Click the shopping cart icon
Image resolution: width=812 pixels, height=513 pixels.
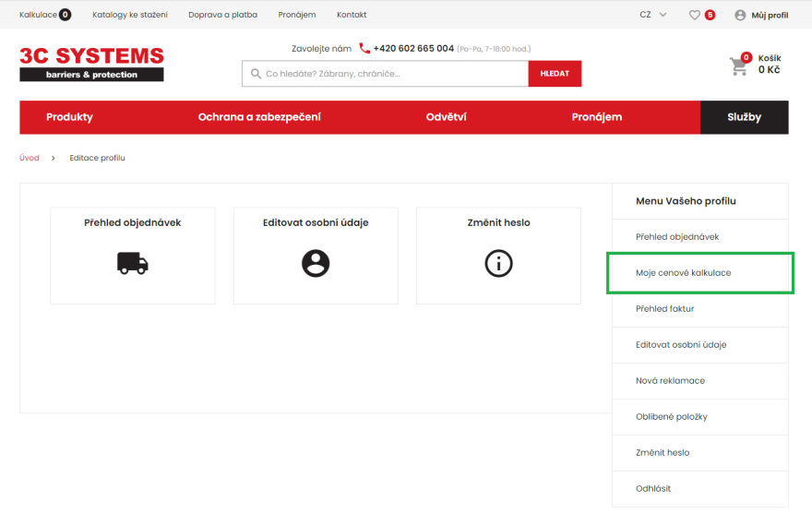[x=738, y=66]
